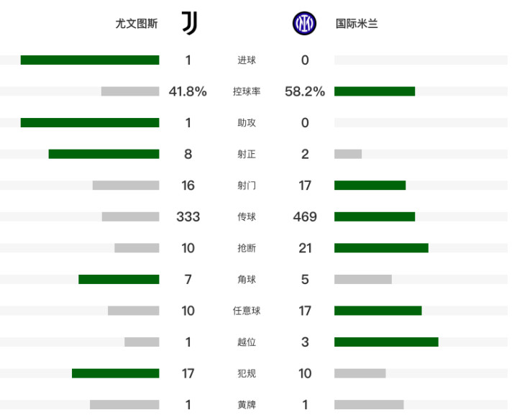Select the 传球 stat label

pos(247,216)
